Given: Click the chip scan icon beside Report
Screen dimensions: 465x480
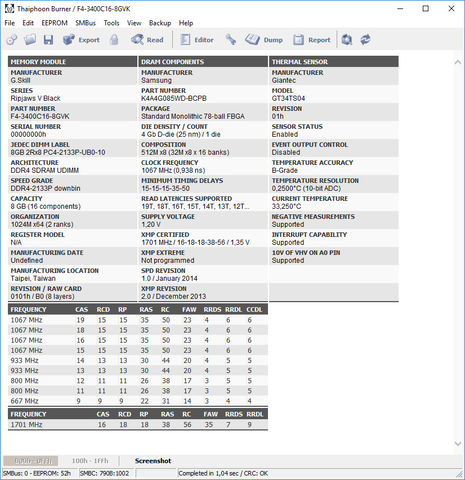Looking at the screenshot, I should (347, 40).
